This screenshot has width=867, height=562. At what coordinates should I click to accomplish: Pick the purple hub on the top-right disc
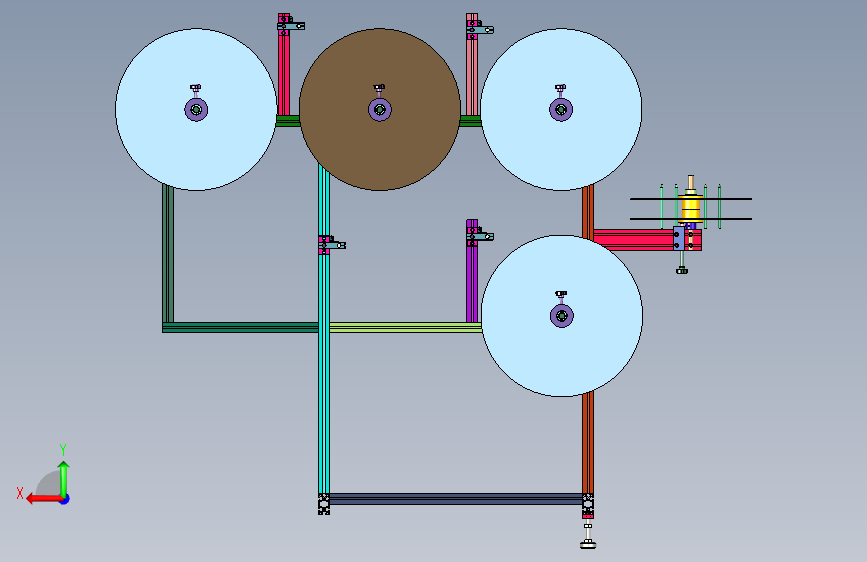(x=561, y=110)
